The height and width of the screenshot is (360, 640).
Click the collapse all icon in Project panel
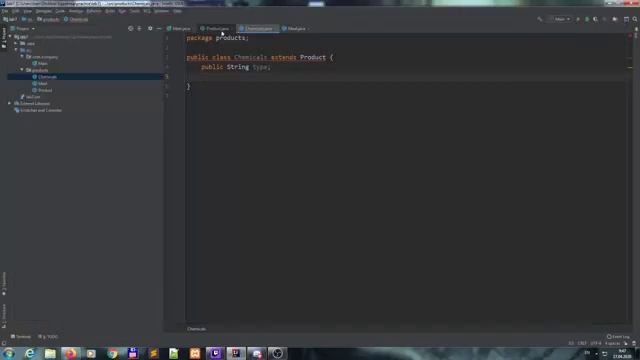[140, 29]
